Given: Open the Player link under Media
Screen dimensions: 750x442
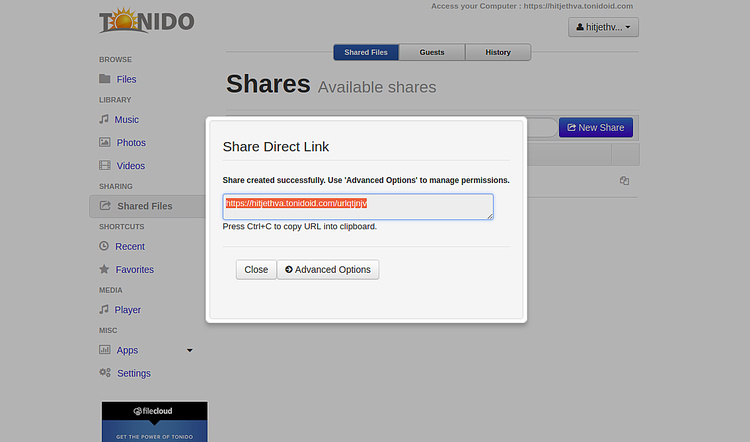Looking at the screenshot, I should click(x=127, y=310).
